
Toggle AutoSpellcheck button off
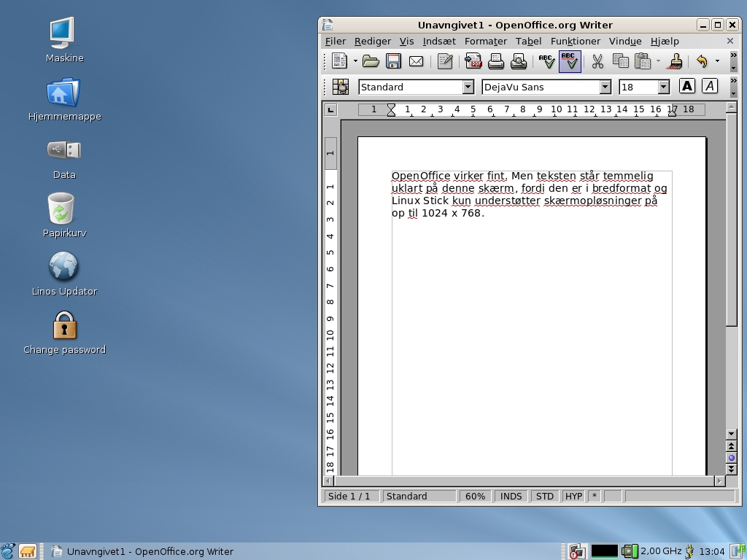[569, 62]
